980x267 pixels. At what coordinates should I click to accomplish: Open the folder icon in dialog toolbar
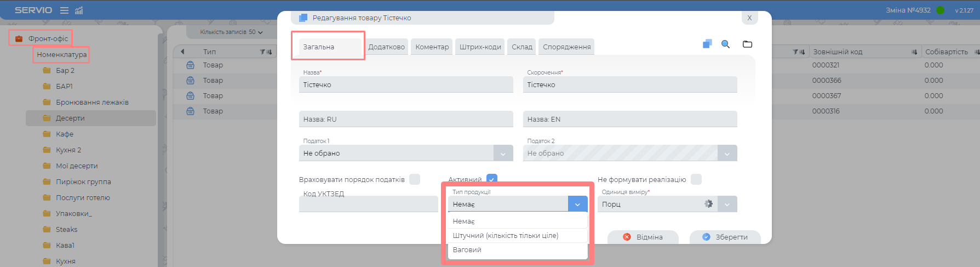tap(747, 44)
